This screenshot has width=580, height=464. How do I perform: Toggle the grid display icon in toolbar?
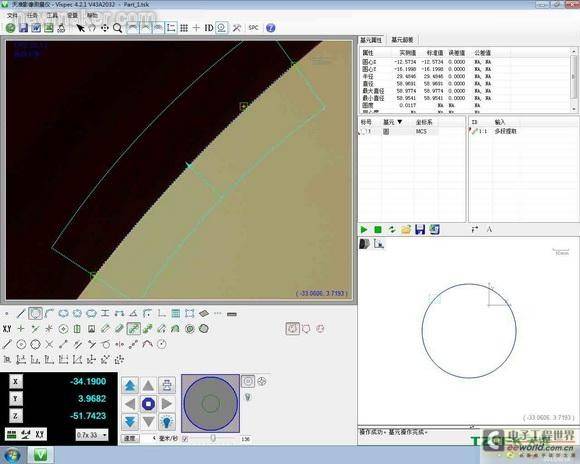pos(184,28)
